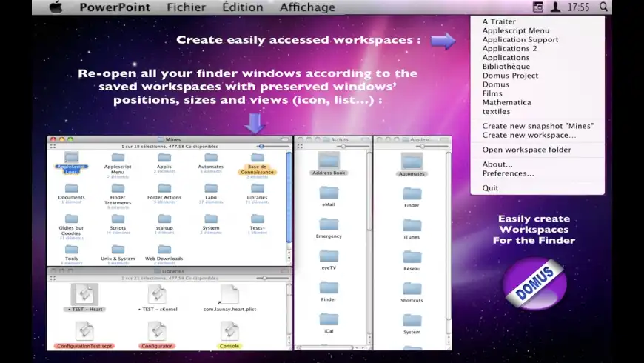Select the Applis folder icon
644x363 pixels.
coord(164,162)
